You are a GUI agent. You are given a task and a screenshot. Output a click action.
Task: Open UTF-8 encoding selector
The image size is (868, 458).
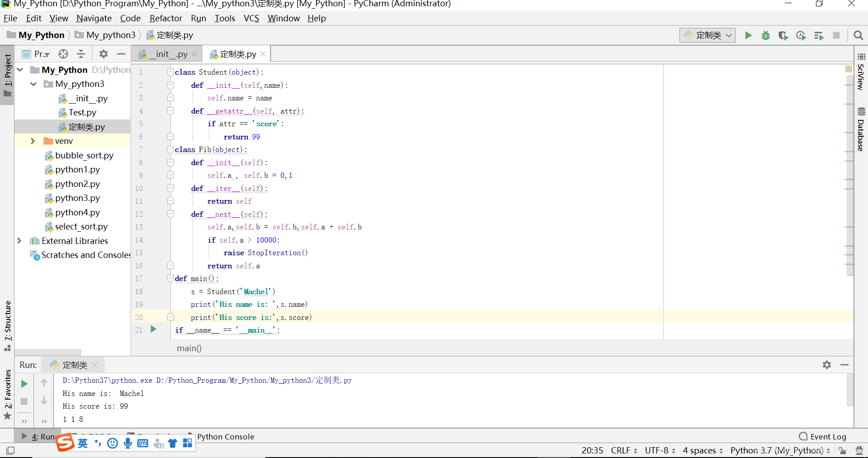click(x=660, y=450)
